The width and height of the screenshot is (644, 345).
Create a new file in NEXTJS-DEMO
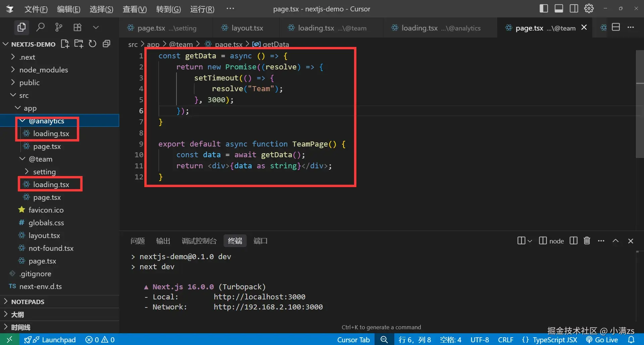tap(65, 44)
